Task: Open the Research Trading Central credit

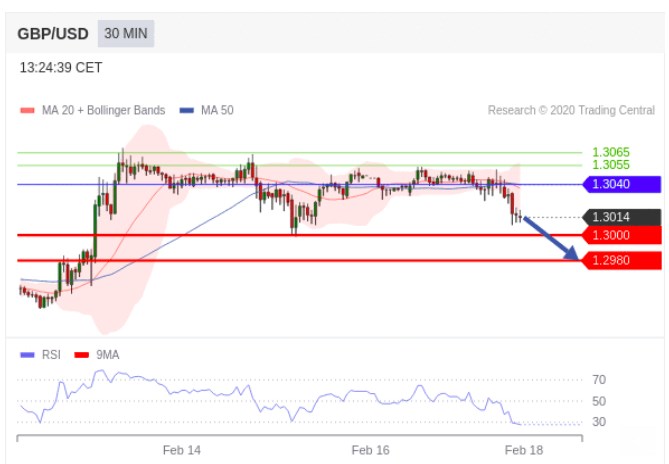Action: (x=571, y=110)
